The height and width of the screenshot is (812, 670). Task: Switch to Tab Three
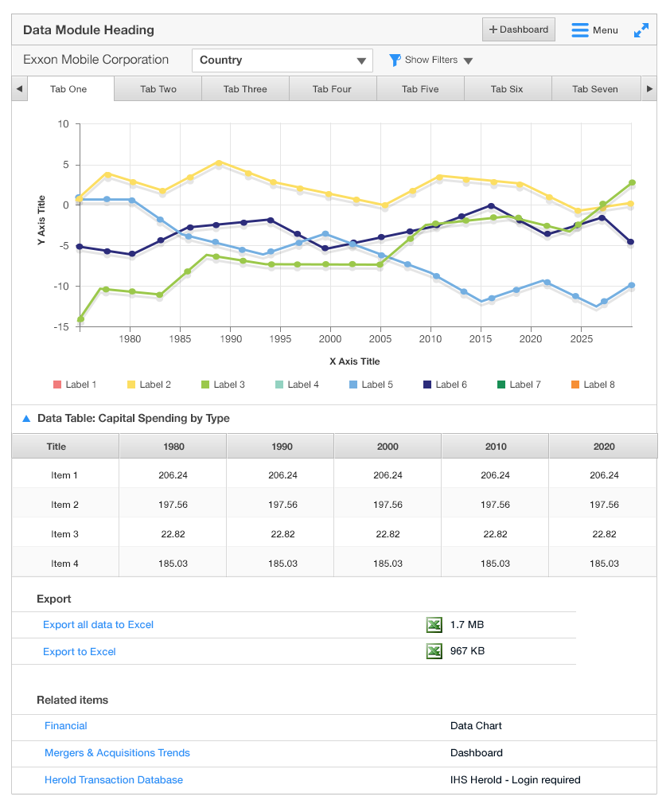click(245, 89)
